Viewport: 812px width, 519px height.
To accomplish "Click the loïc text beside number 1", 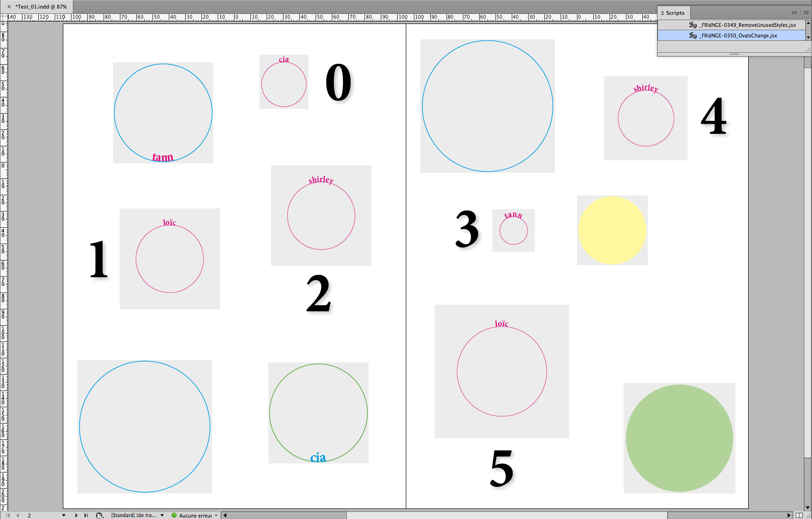I will click(x=169, y=222).
